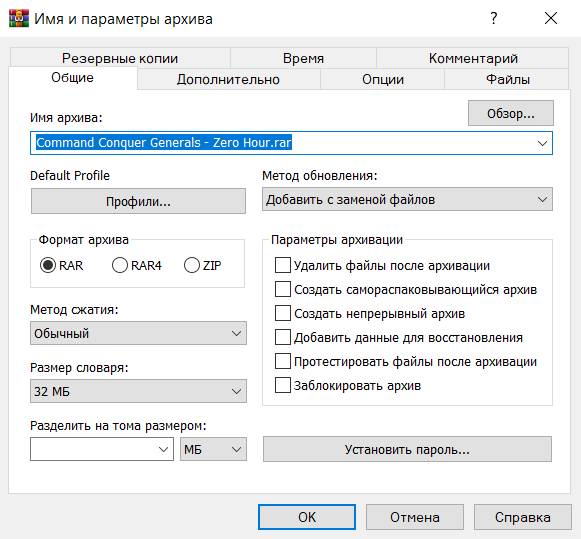Expand the Метод сжатия dropdown
The height and width of the screenshot is (539, 581).
[138, 333]
